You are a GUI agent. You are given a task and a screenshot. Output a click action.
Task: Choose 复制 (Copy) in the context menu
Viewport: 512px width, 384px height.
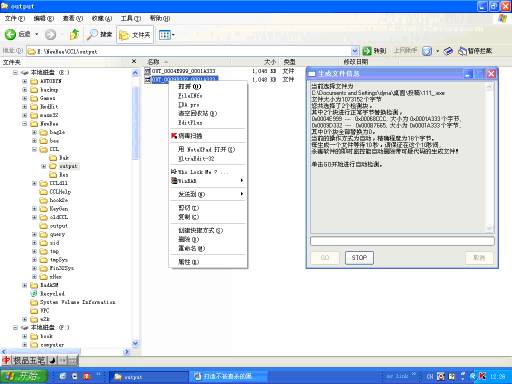[208, 217]
